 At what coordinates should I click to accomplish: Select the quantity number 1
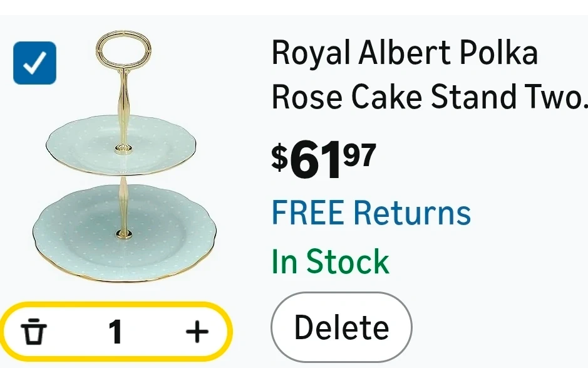point(115,332)
